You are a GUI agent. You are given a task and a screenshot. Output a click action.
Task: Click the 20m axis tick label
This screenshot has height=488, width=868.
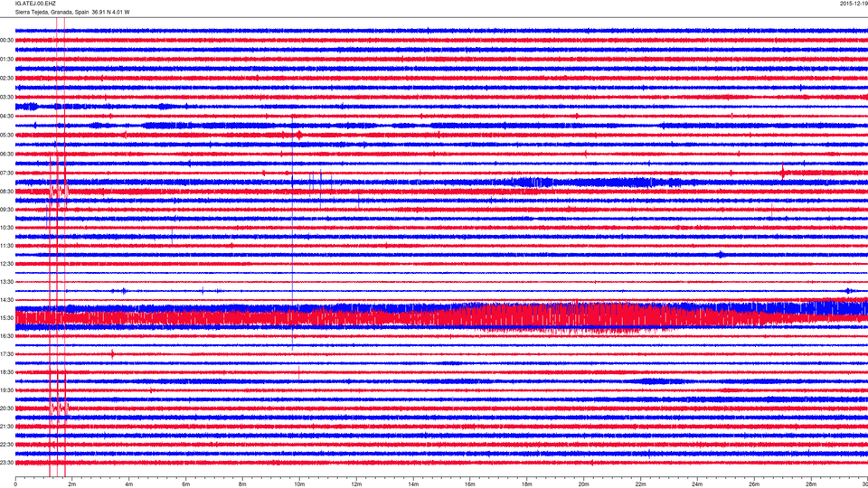583,484
